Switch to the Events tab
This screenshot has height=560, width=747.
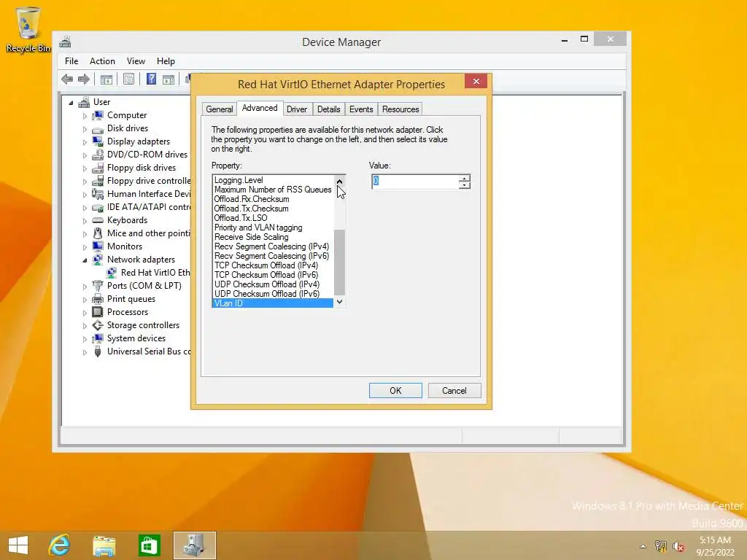pos(361,109)
